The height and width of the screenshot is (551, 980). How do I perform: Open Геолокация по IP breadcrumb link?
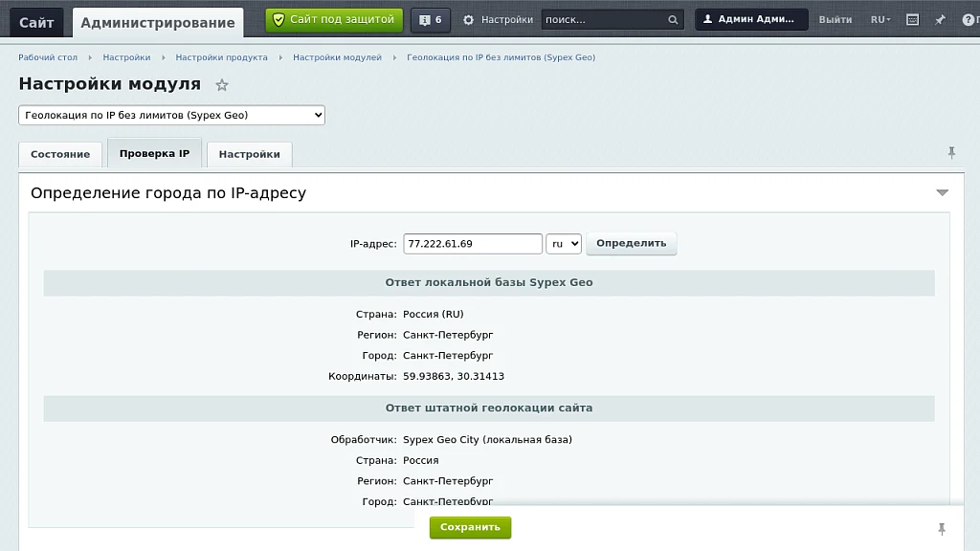pos(501,57)
